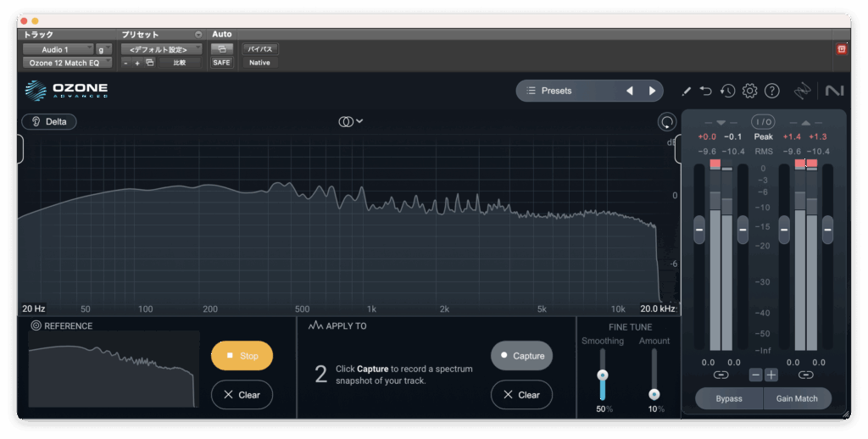
Task: Click the pencil edit icon in Ozone header
Action: [x=687, y=91]
